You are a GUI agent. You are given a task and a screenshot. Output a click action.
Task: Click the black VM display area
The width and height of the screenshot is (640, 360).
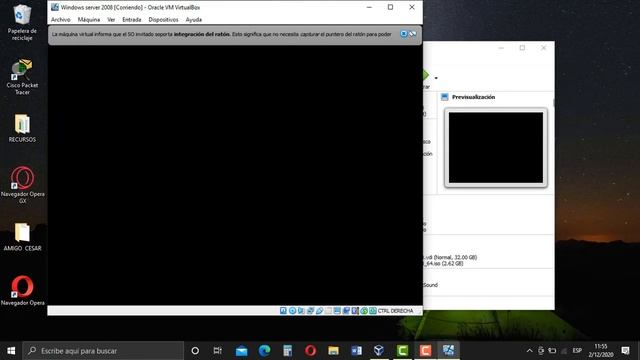pos(235,175)
